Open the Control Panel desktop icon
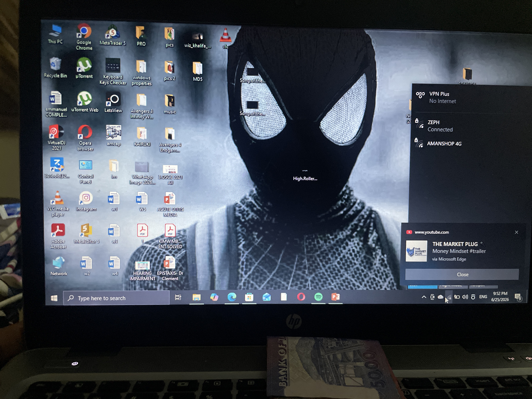532x399 pixels. point(85,172)
